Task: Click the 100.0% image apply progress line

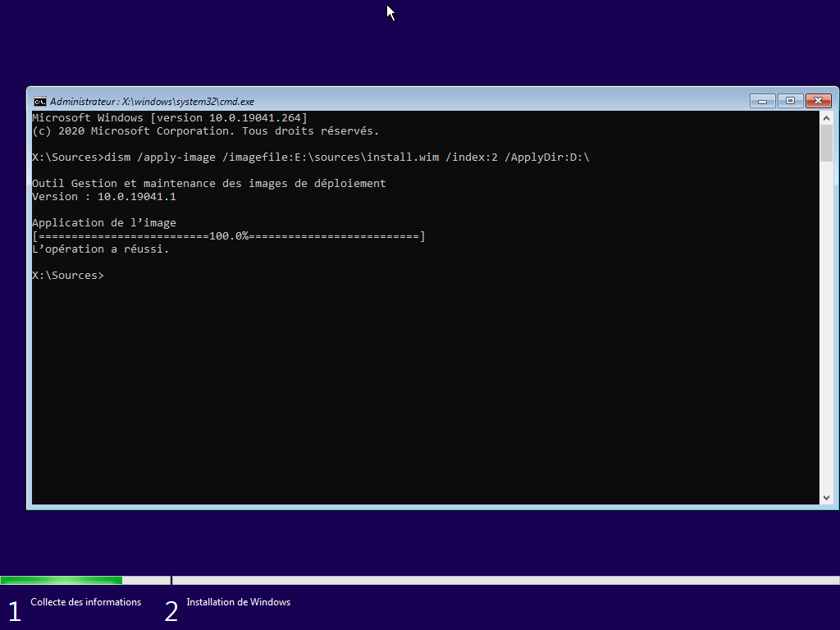Action: tap(229, 235)
